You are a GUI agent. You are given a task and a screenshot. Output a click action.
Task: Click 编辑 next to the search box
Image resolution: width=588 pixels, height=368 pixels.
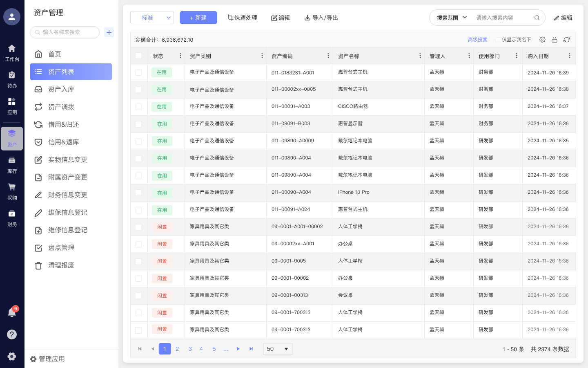(563, 18)
